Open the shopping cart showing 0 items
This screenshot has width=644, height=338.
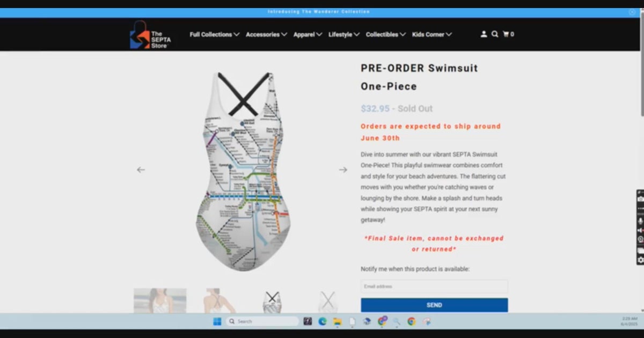click(507, 34)
